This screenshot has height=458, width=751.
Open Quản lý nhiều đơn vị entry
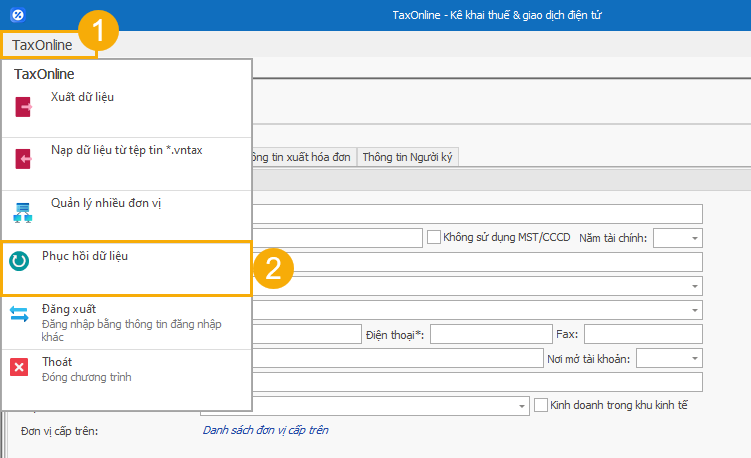pos(127,217)
